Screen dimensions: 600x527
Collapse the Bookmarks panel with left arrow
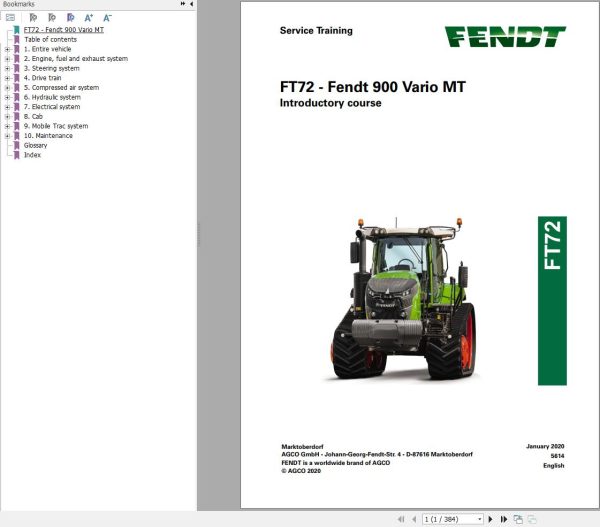click(x=191, y=4)
